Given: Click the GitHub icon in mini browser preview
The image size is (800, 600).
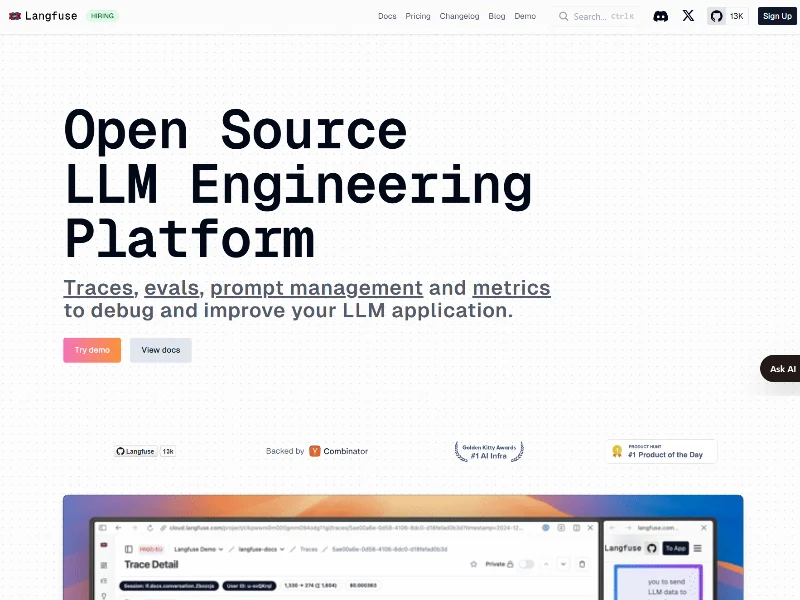Looking at the screenshot, I should coord(652,548).
